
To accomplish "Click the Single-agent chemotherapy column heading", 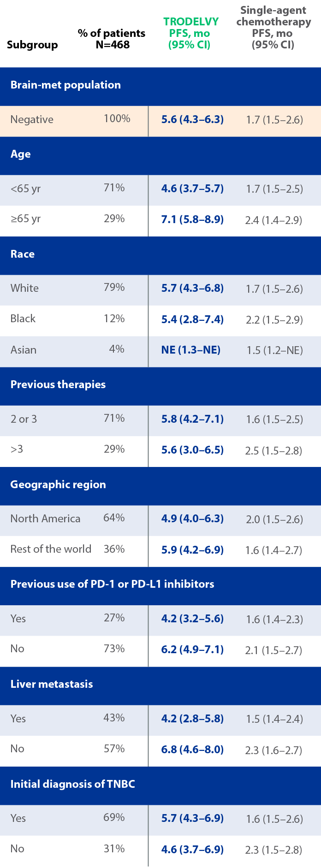I will (x=273, y=28).
